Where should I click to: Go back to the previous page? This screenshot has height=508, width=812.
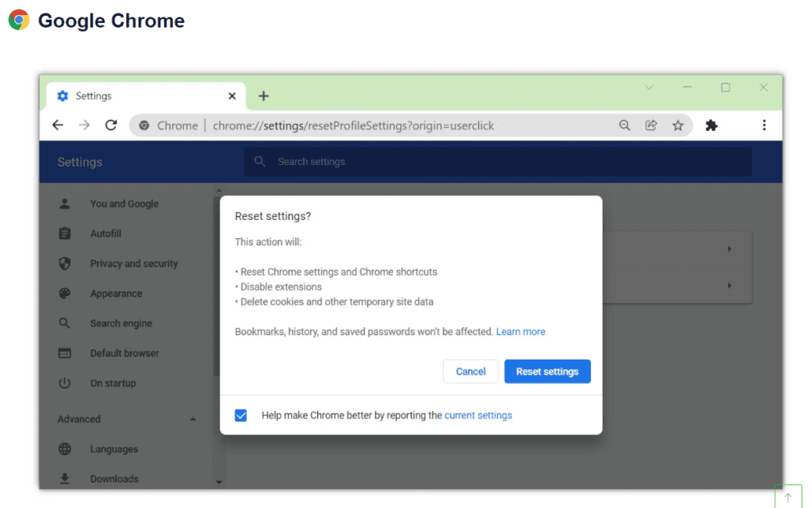click(x=58, y=125)
